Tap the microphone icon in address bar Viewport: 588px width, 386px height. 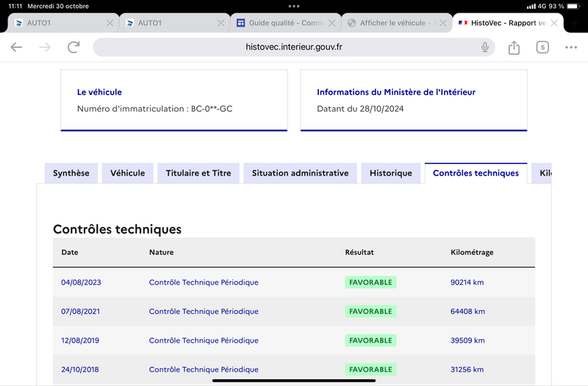tap(485, 47)
